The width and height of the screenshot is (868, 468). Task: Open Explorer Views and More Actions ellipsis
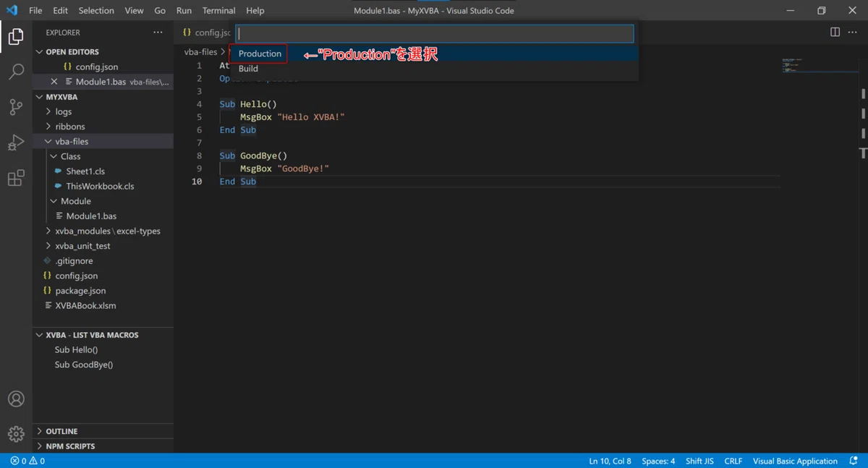tap(158, 33)
